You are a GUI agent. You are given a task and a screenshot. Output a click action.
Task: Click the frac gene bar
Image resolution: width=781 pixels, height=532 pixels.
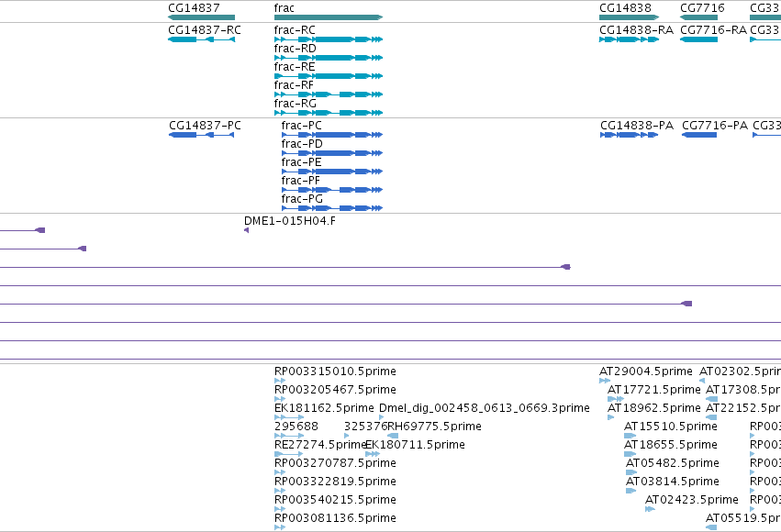tap(329, 17)
